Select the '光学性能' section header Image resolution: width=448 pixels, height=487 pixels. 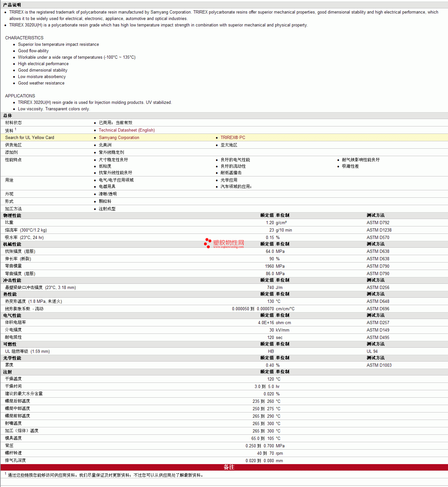[x=12, y=358]
